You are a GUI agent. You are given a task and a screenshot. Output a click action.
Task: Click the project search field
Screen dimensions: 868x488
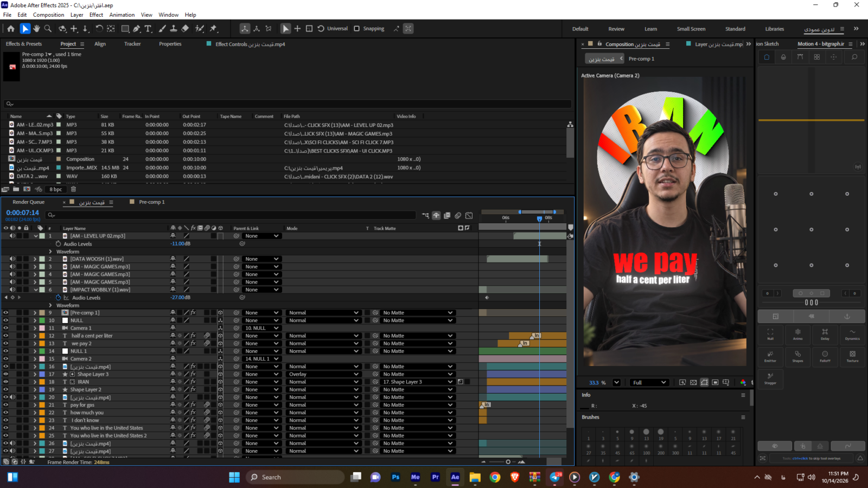tap(288, 104)
